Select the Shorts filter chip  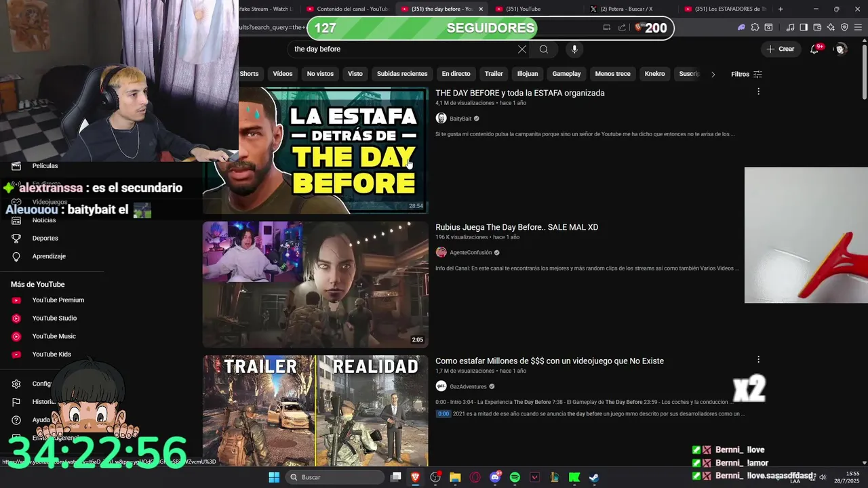click(249, 74)
